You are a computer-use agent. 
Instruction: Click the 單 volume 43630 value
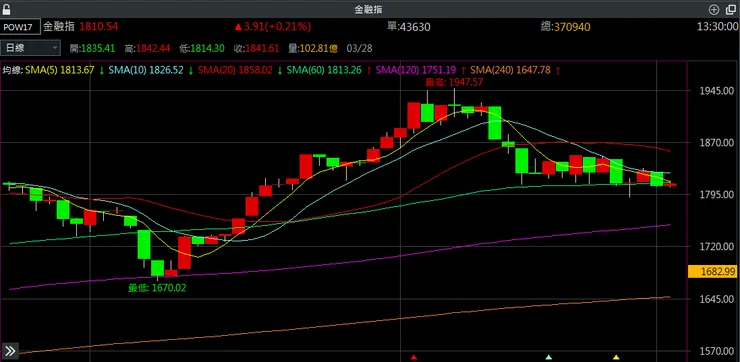tap(409, 27)
